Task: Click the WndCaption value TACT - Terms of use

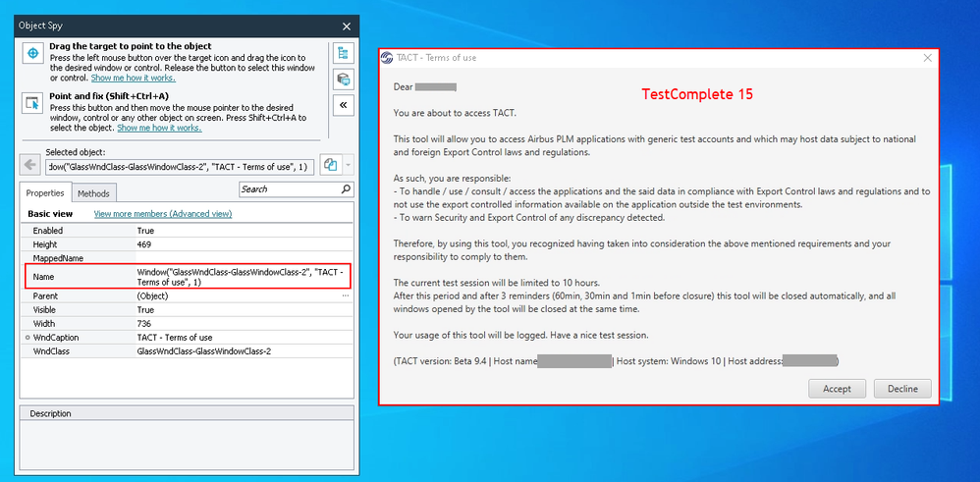Action: (175, 338)
